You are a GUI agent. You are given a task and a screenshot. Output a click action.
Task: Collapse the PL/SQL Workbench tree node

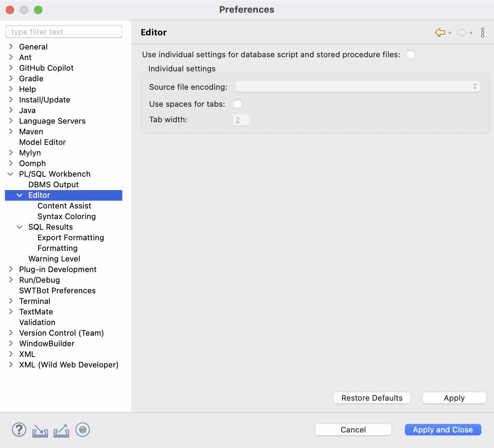click(10, 174)
